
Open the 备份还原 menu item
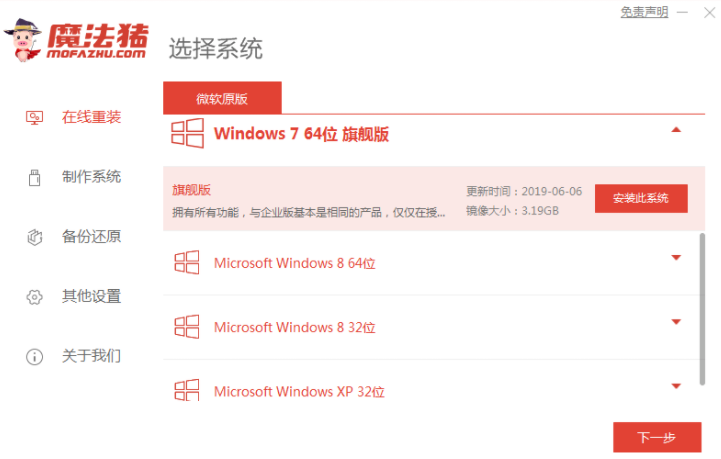coord(92,237)
